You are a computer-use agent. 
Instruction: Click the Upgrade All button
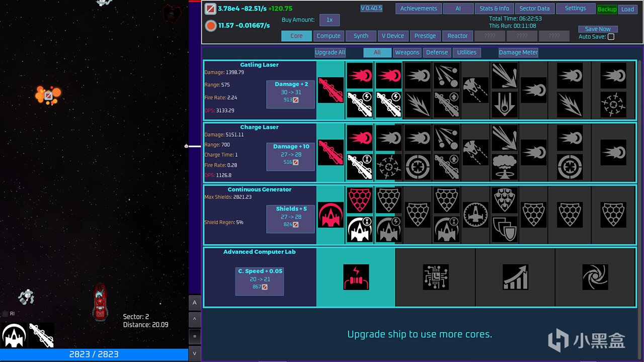[x=330, y=52]
